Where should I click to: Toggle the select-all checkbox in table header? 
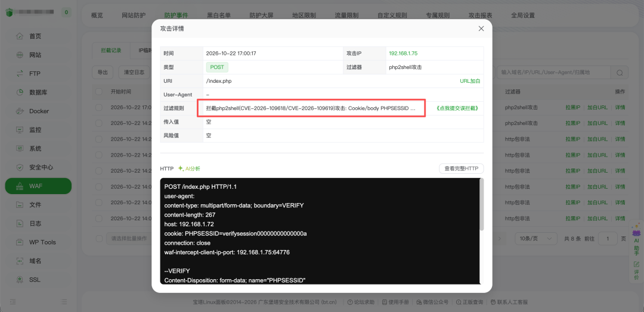tap(98, 92)
